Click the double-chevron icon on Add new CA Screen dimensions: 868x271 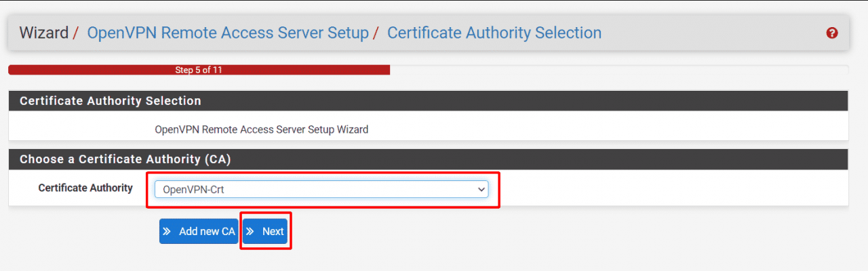pos(167,232)
